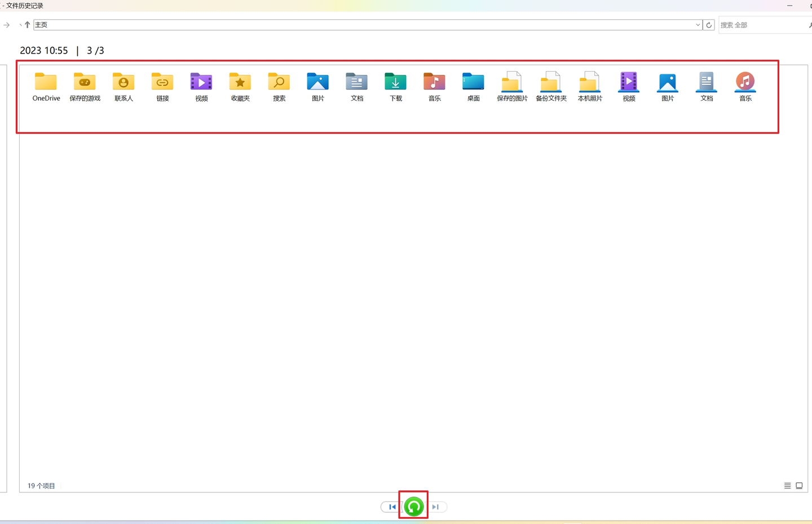Expand the address bar dropdown
Viewport: 812px width, 524px height.
click(698, 25)
